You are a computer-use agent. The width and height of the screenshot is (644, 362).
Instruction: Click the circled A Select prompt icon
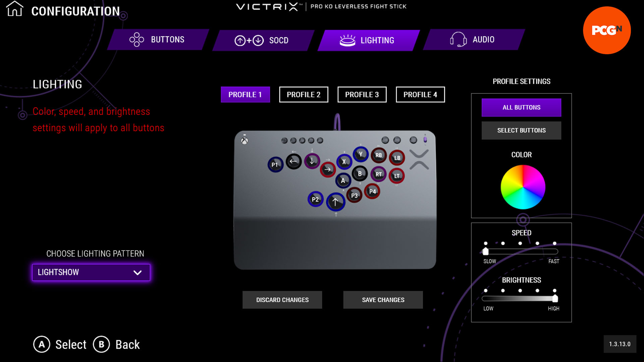point(42,344)
